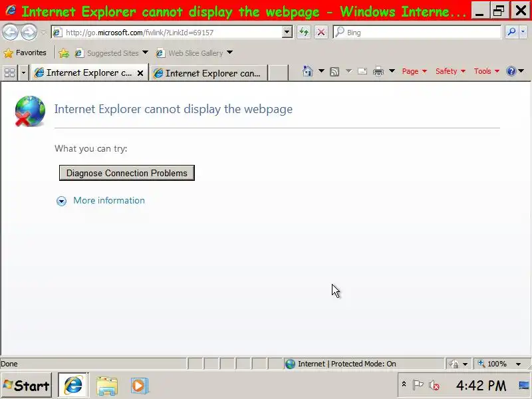Click Diagnose Connection Problems button
This screenshot has height=399, width=532.
127,173
